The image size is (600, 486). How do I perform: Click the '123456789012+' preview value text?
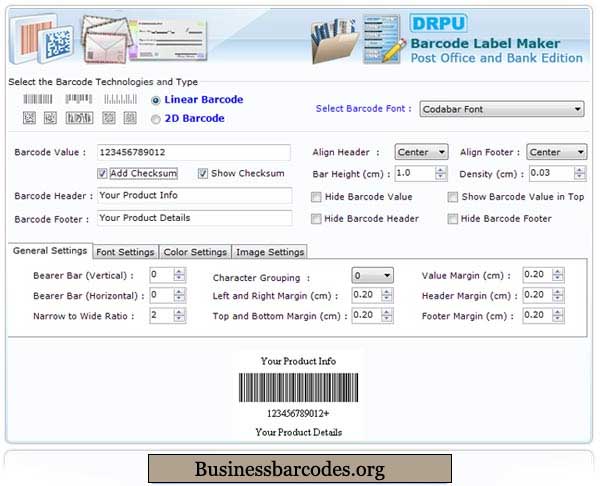[x=298, y=414]
